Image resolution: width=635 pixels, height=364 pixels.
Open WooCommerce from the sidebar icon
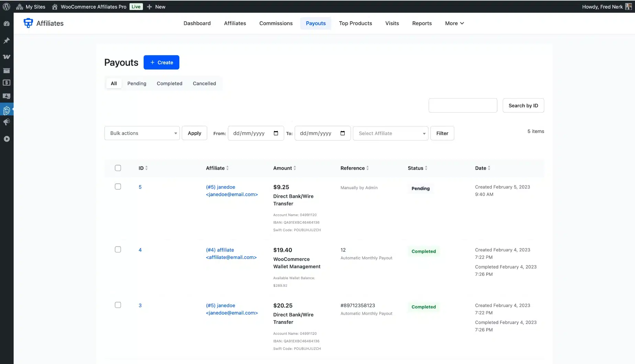coord(7,57)
